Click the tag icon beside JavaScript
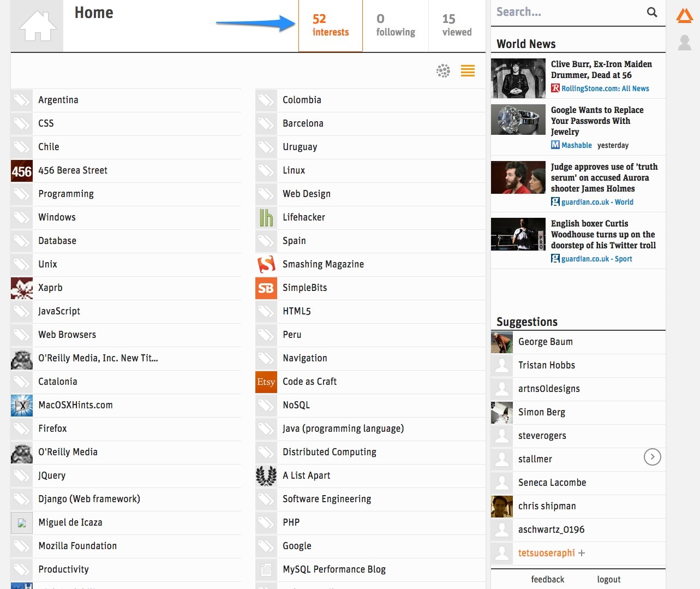Screen dimensions: 700x589 pyautogui.click(x=22, y=312)
